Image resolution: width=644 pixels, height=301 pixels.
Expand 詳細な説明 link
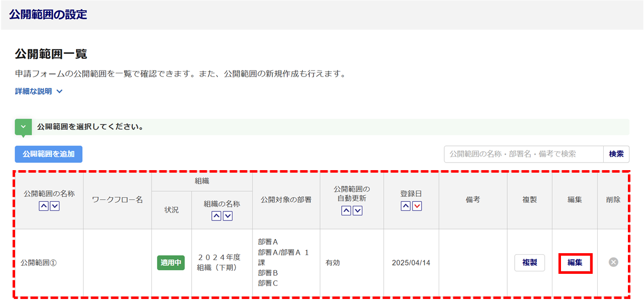39,91
